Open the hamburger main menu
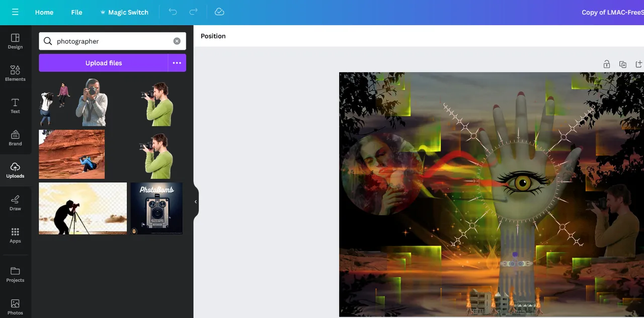Screen dimensions: 644x318 pos(15,12)
